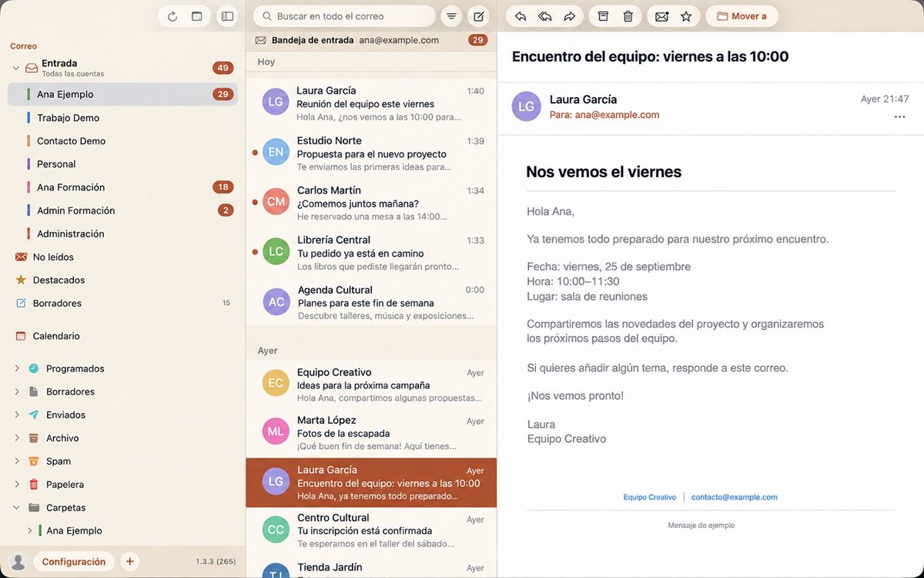Mark message as unread with envelope icon
The width and height of the screenshot is (924, 578).
(x=661, y=16)
